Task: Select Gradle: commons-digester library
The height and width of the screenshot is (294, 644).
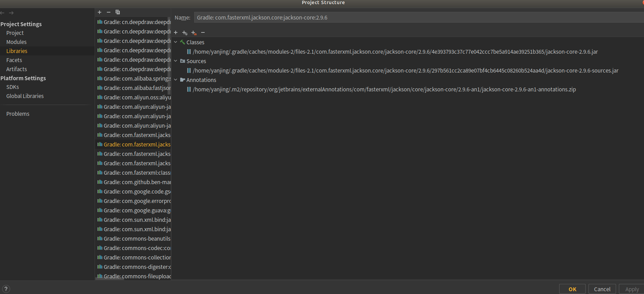Action: pyautogui.click(x=133, y=267)
